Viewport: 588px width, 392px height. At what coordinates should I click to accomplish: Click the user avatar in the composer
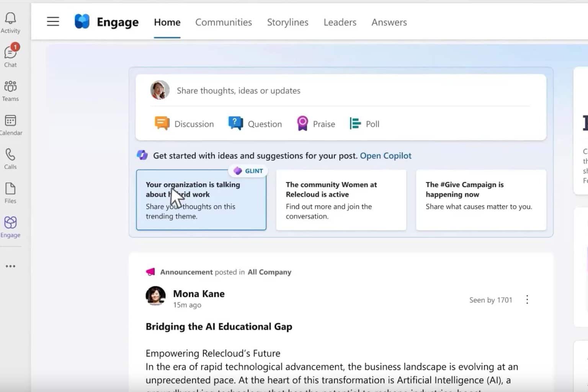click(x=160, y=90)
